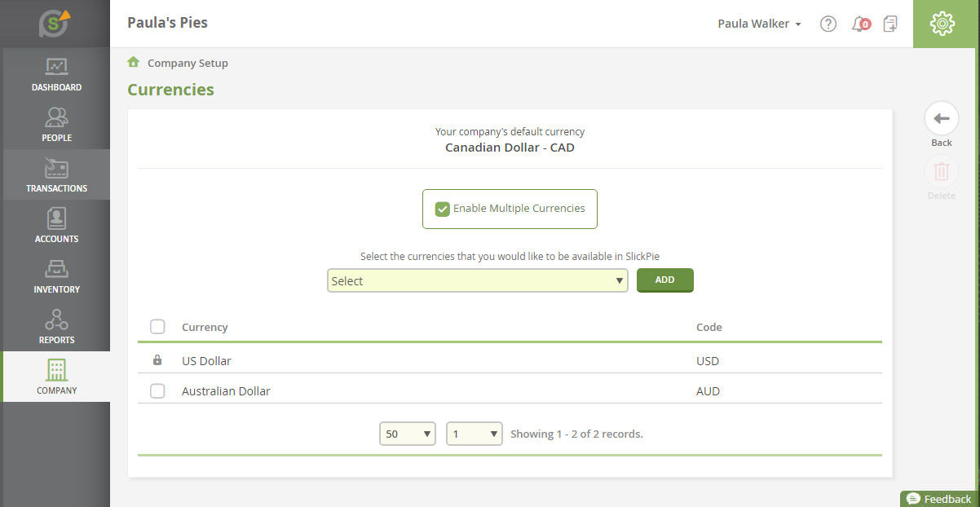Open the Reports section
Screen dimensions: 980x507
click(x=56, y=326)
